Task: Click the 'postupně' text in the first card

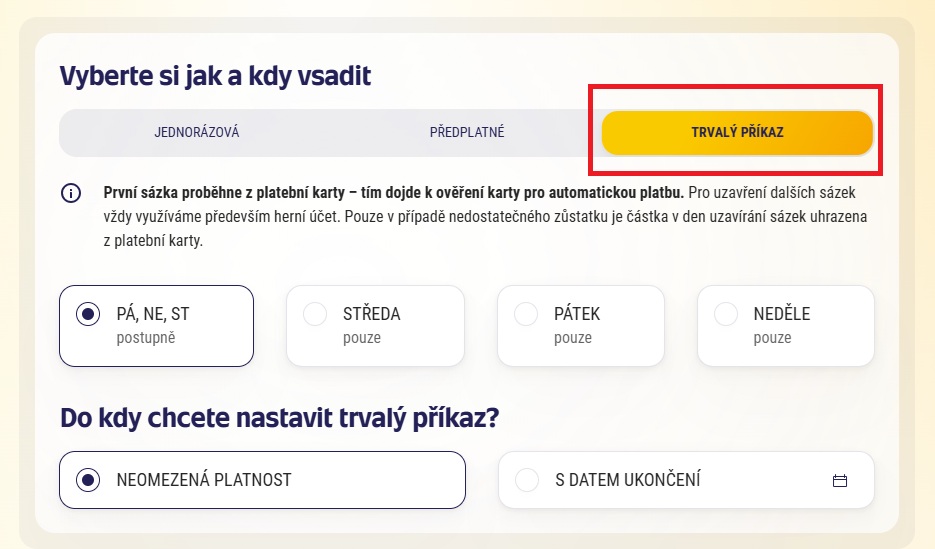Action: tap(145, 338)
